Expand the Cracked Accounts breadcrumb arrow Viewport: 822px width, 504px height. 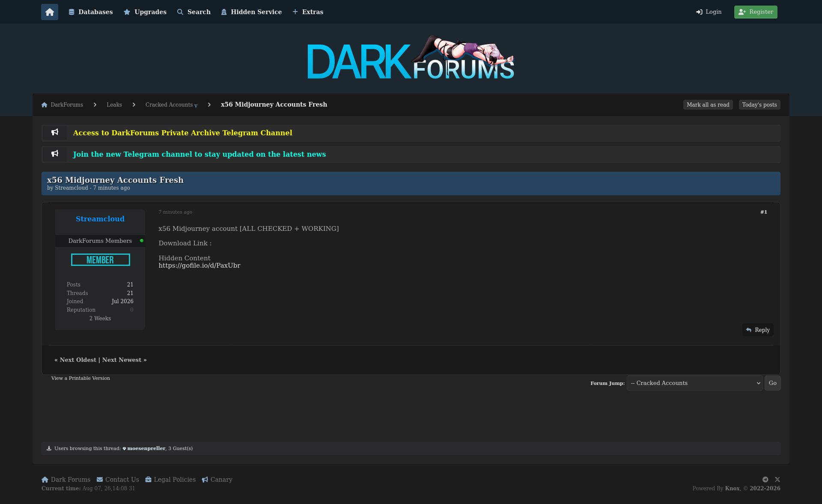click(x=196, y=106)
